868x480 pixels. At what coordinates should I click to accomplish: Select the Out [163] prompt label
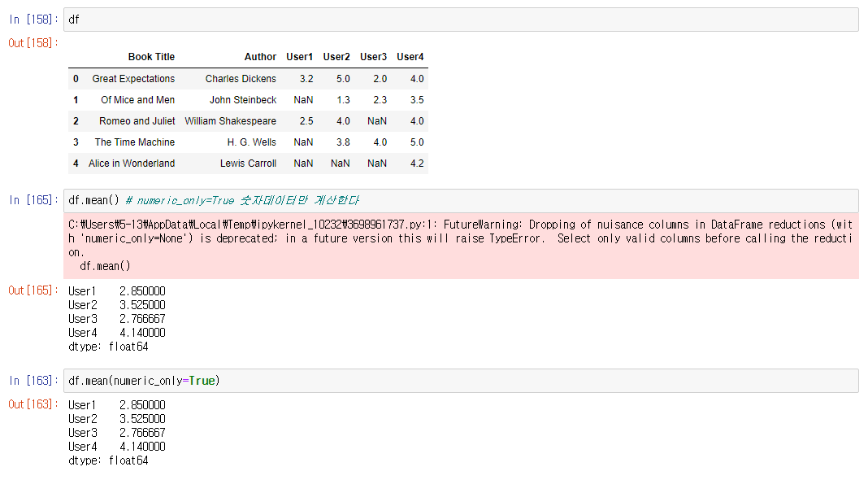(33, 404)
